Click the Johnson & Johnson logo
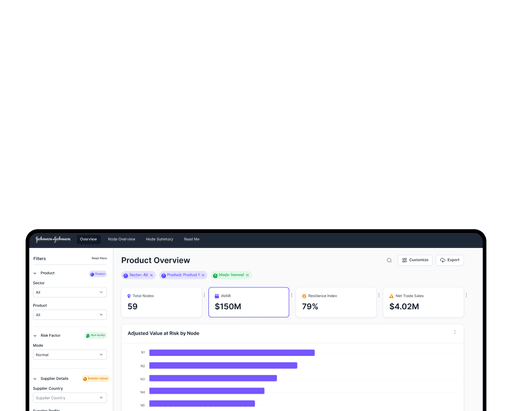This screenshot has width=512, height=411. [x=53, y=239]
